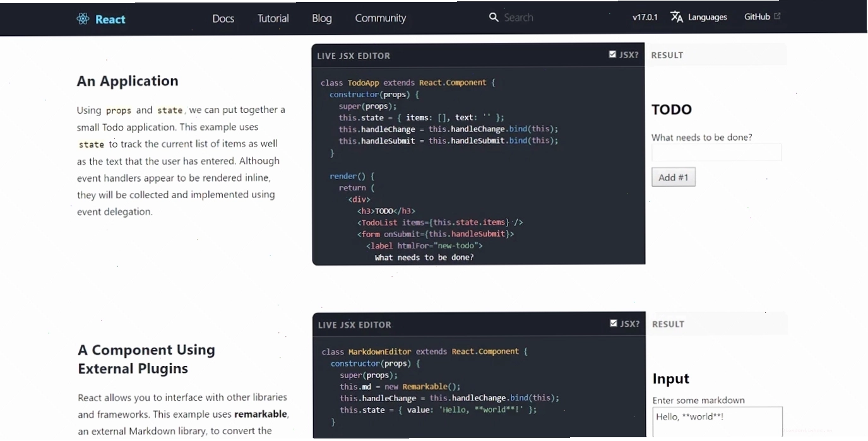Click the Add #1 button
Image resolution: width=868 pixels, height=441 pixels.
tap(674, 177)
